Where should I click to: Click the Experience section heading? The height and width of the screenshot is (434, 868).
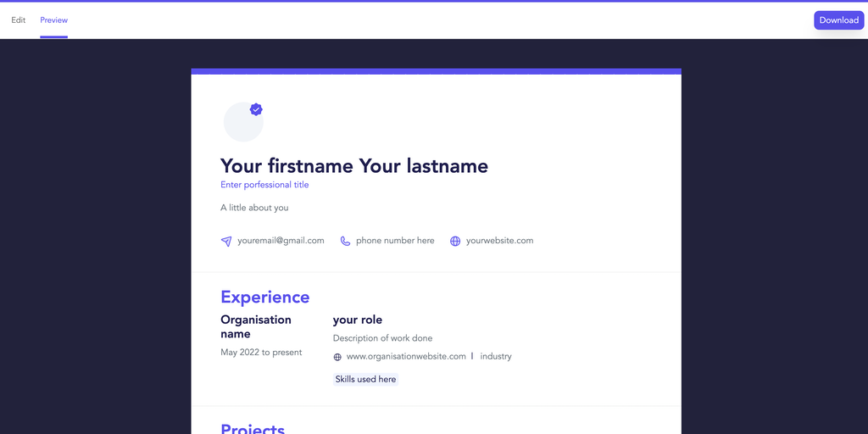pos(264,297)
